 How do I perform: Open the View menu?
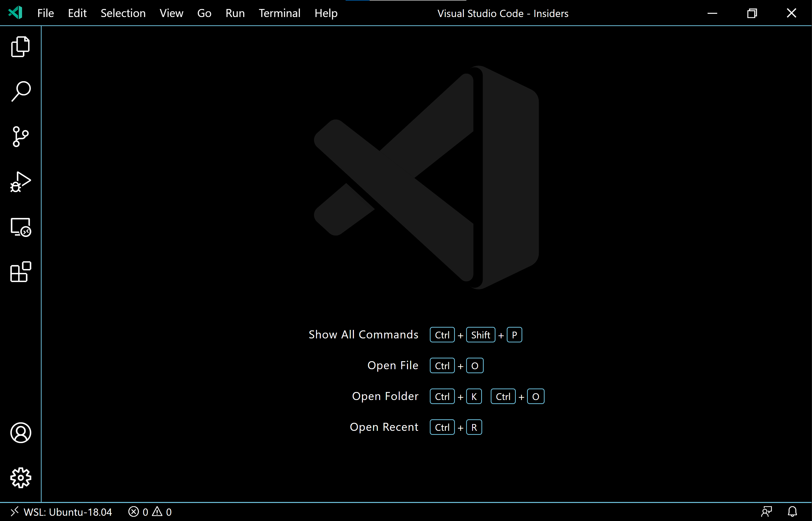tap(171, 13)
